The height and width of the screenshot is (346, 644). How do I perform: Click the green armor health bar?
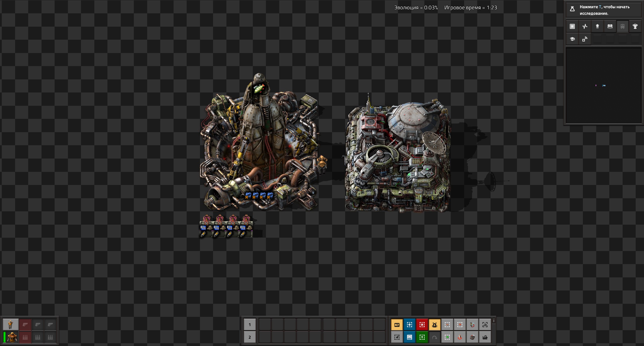click(4, 337)
